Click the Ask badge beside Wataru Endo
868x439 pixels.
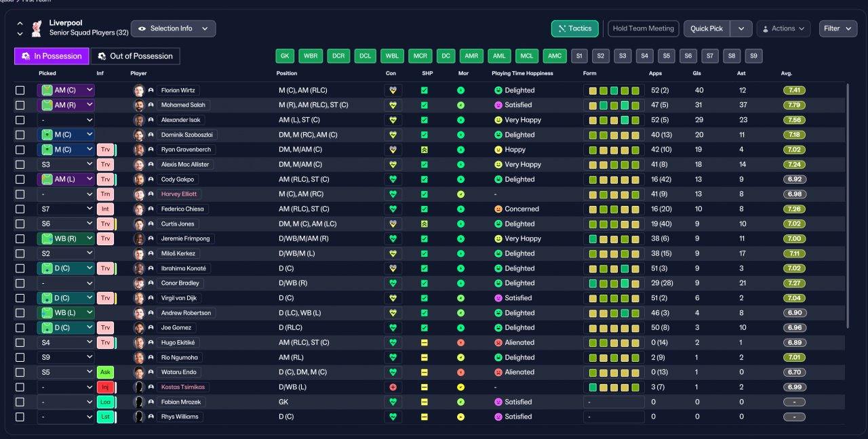(x=105, y=372)
